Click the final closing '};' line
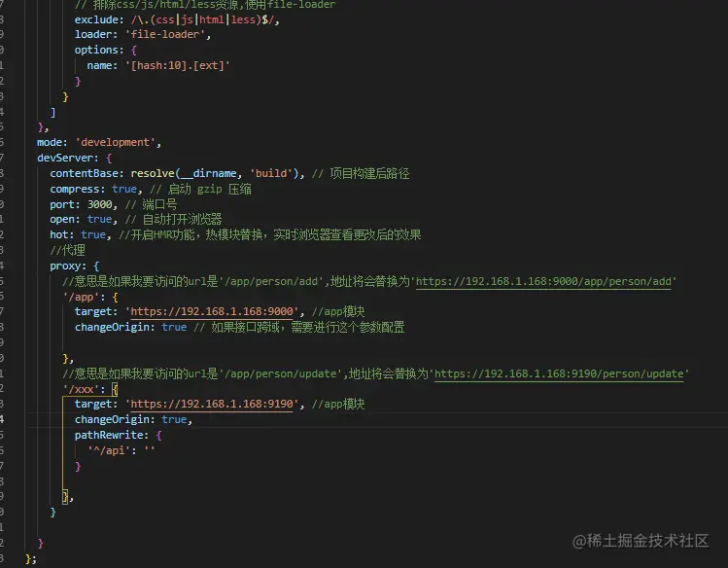The height and width of the screenshot is (568, 728). coord(31,558)
